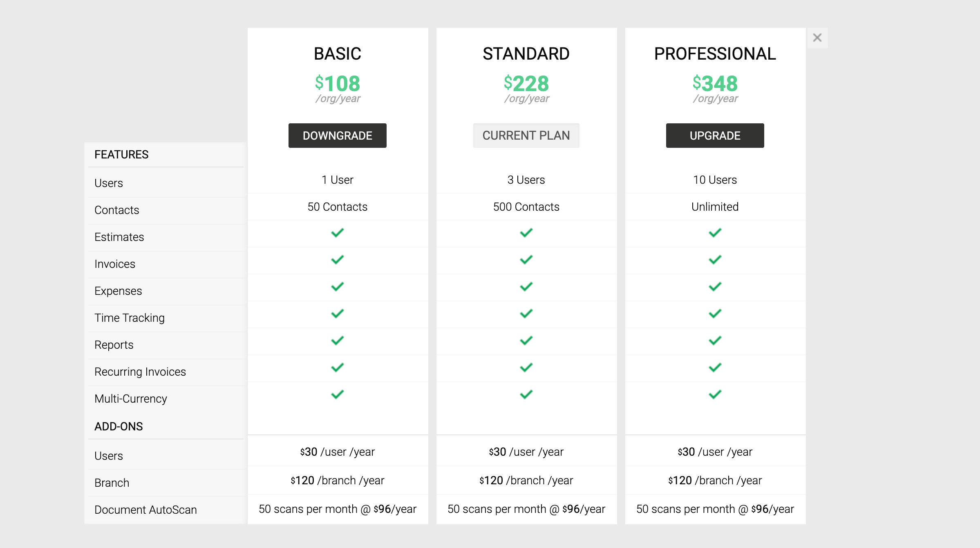Select the Document AutoScan add-on row
The image size is (980, 548).
[x=145, y=509]
